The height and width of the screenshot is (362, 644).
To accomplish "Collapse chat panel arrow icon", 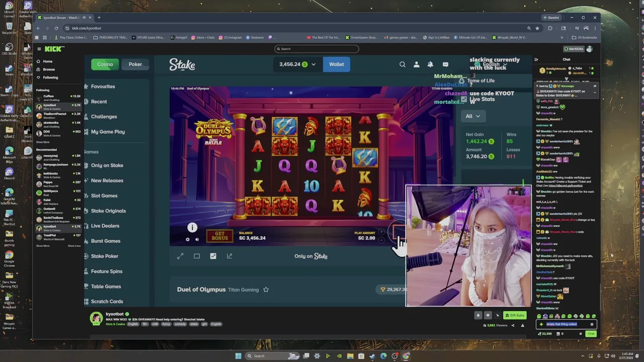I will (536, 59).
